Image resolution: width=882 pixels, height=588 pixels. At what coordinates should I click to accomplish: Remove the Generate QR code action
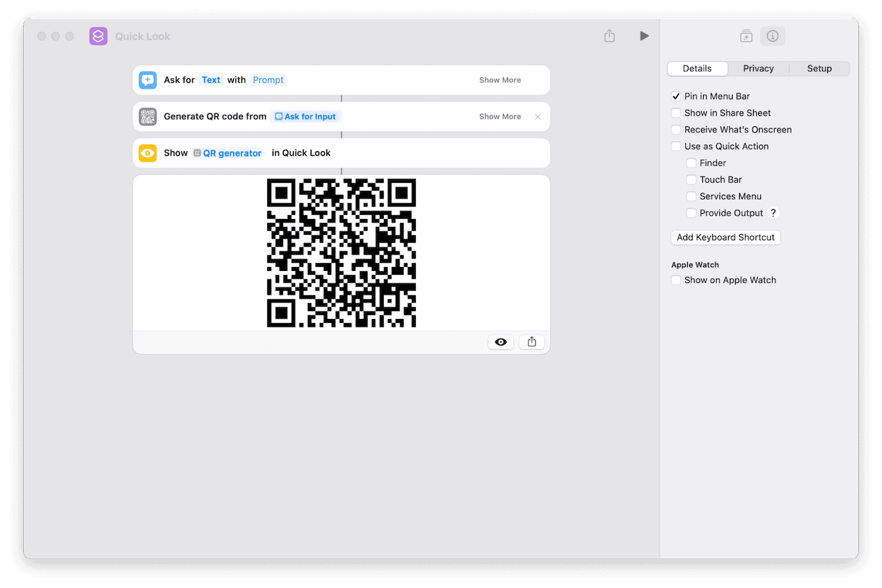click(538, 117)
